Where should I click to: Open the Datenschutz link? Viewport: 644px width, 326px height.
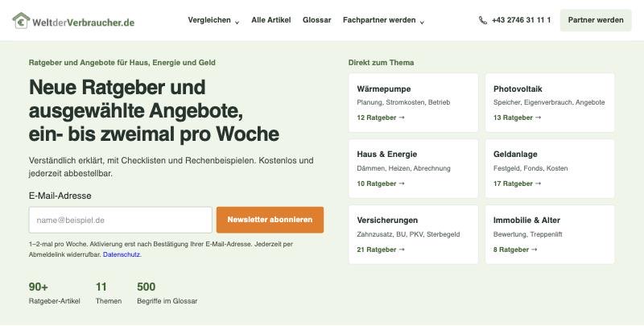click(122, 254)
